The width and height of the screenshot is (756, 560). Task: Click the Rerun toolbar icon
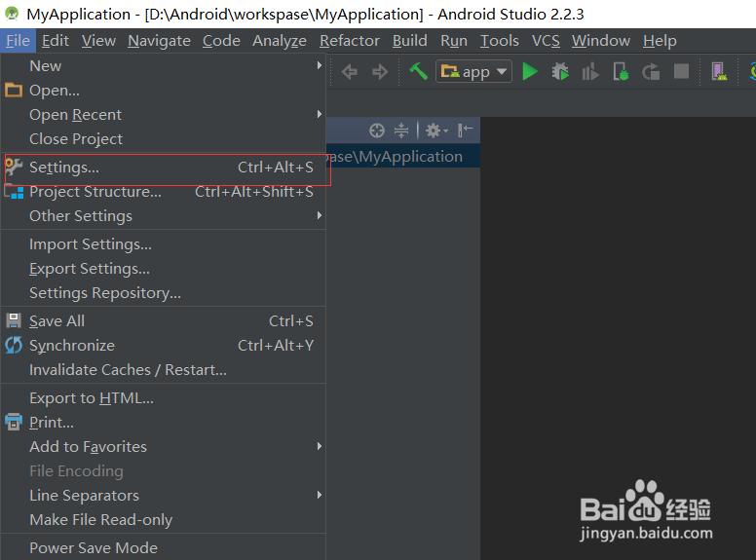[x=651, y=72]
